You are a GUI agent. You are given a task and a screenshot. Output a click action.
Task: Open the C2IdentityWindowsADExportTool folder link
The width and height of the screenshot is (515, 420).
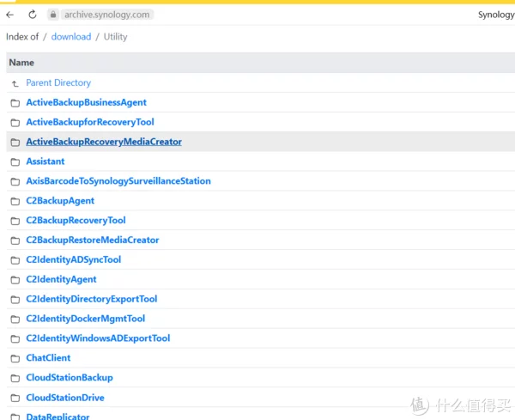(98, 338)
